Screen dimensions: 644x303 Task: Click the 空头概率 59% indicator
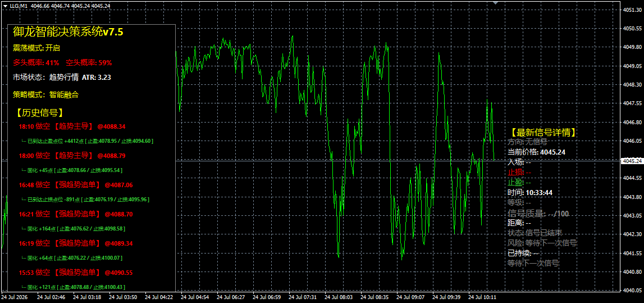(89, 63)
